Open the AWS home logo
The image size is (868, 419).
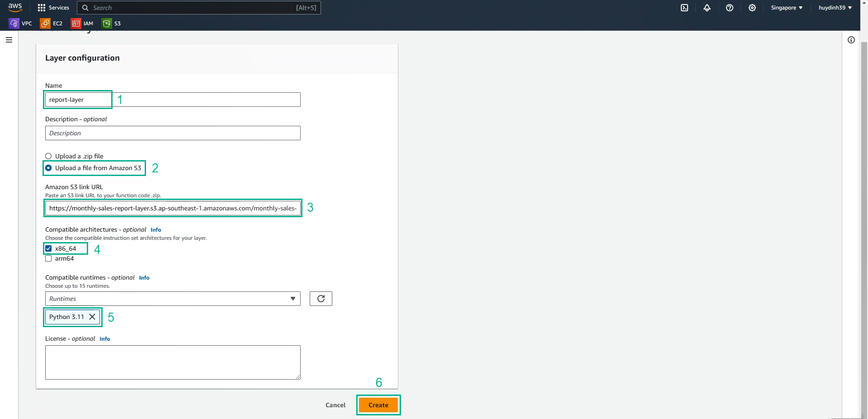pos(15,7)
